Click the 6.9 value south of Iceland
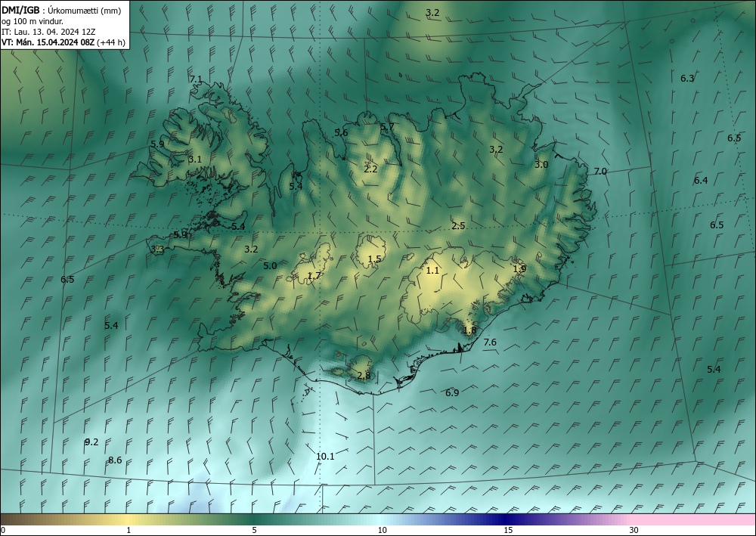This screenshot has height=536, width=756. pyautogui.click(x=452, y=393)
